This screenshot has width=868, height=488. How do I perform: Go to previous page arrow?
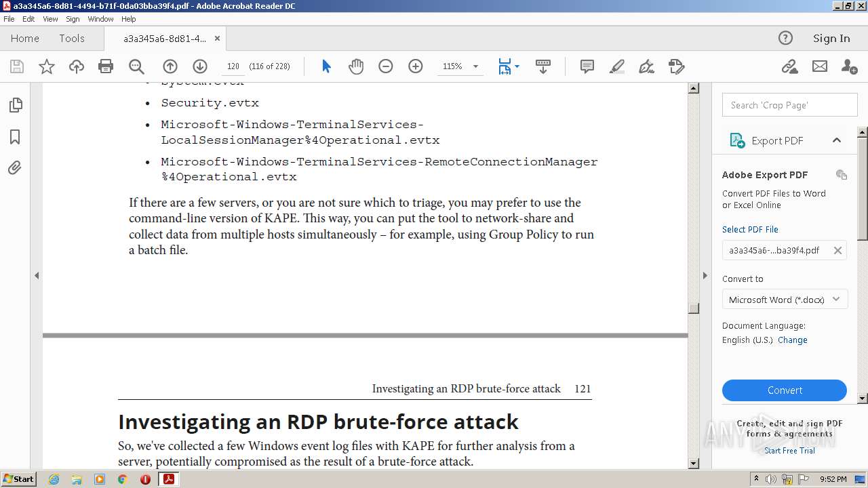170,66
